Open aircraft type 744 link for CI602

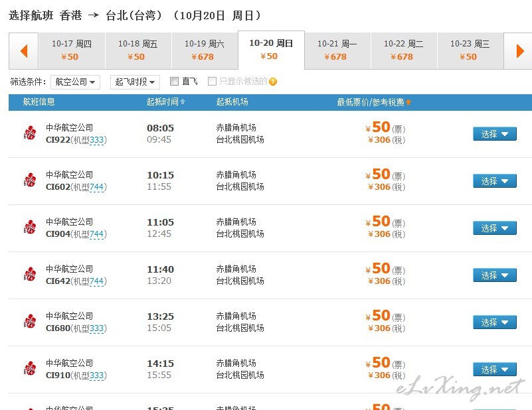pyautogui.click(x=97, y=187)
